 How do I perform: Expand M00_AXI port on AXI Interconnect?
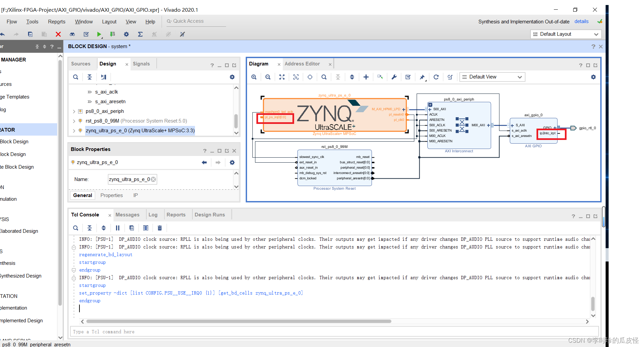(488, 126)
